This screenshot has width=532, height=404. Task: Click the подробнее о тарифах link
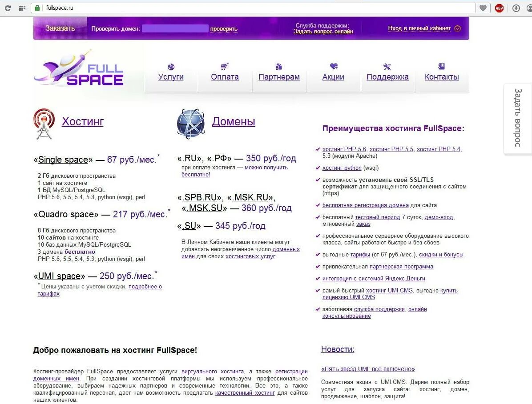(99, 290)
